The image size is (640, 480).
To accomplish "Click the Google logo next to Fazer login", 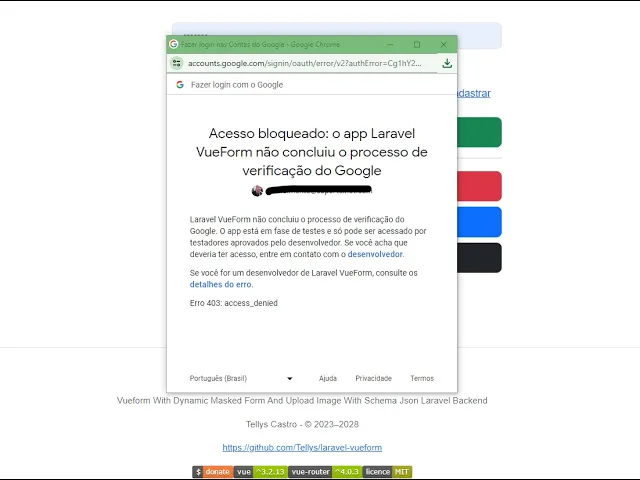I will (180, 85).
